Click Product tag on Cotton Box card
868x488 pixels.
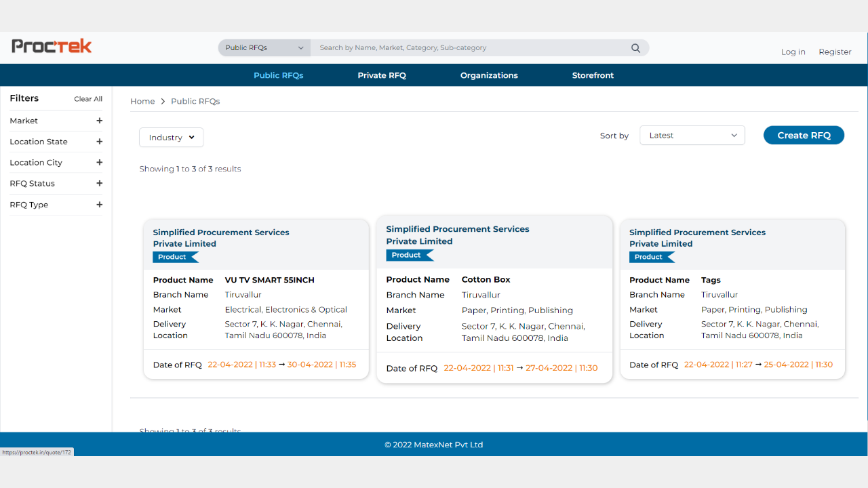pyautogui.click(x=408, y=256)
